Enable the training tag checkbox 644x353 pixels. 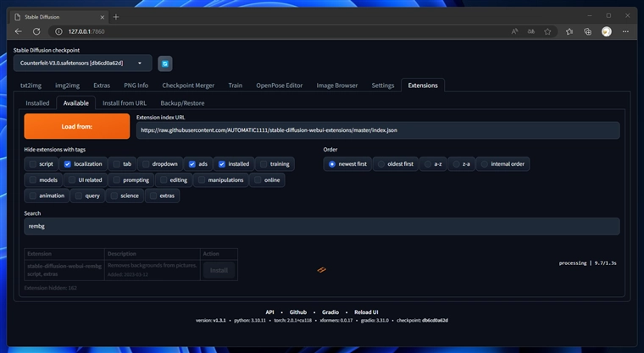pyautogui.click(x=264, y=164)
